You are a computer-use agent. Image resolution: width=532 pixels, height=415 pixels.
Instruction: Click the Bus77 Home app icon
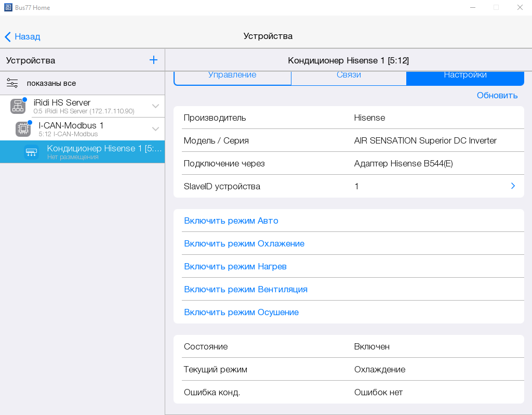coord(8,8)
